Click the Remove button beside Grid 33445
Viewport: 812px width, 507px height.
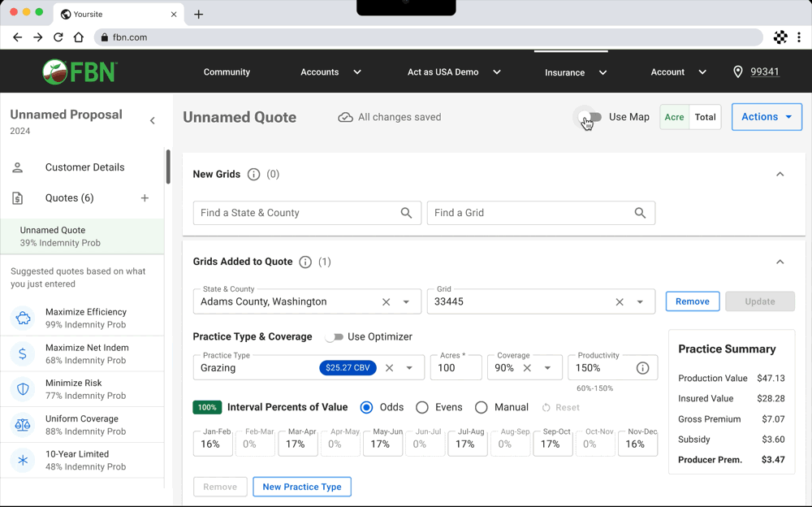[x=693, y=301]
